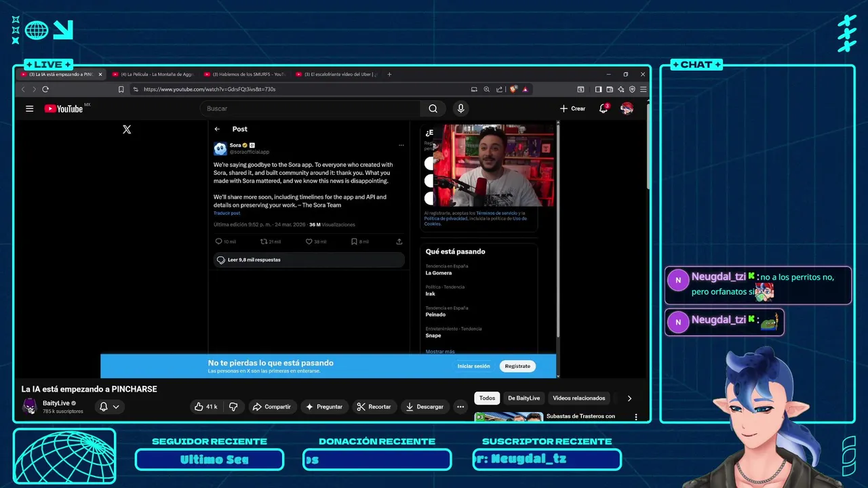This screenshot has width=868, height=488.
Task: Open options for Subastas de Trasteros video
Action: tap(636, 417)
